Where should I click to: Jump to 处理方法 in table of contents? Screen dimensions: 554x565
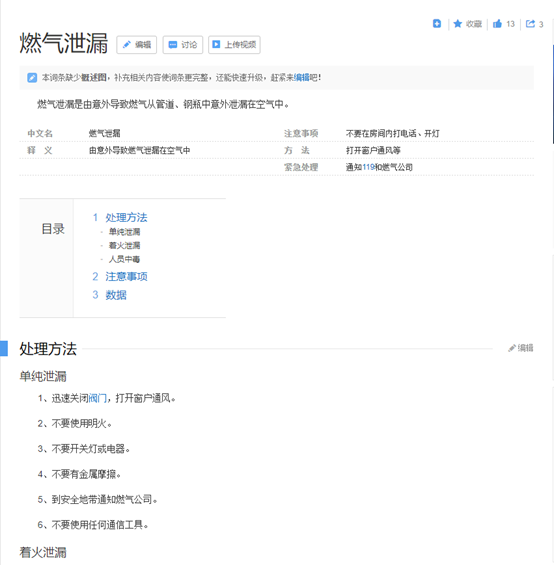[126, 217]
